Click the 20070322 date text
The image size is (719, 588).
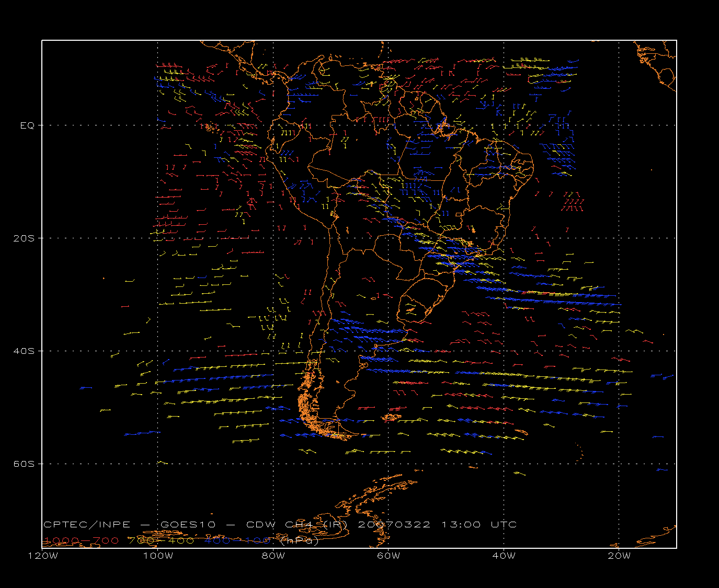pos(394,524)
